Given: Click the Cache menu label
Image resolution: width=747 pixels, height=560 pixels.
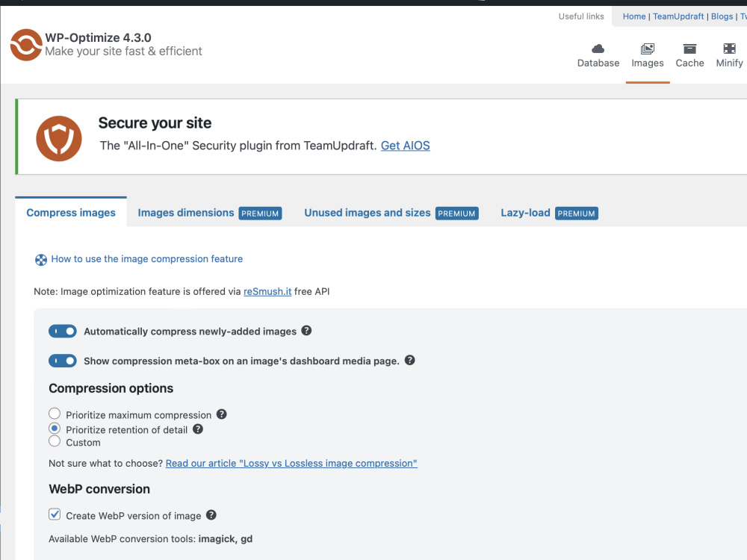Looking at the screenshot, I should [689, 63].
